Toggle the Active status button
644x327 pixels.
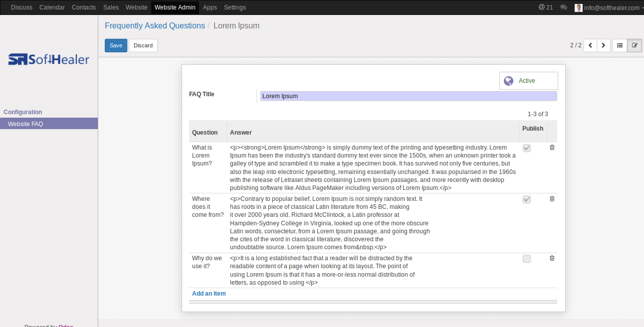point(529,81)
